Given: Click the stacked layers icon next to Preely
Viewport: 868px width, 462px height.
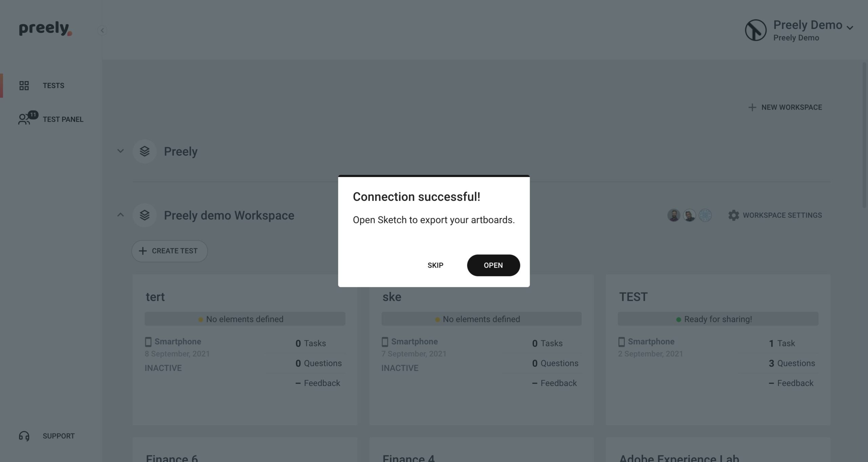Looking at the screenshot, I should [144, 151].
